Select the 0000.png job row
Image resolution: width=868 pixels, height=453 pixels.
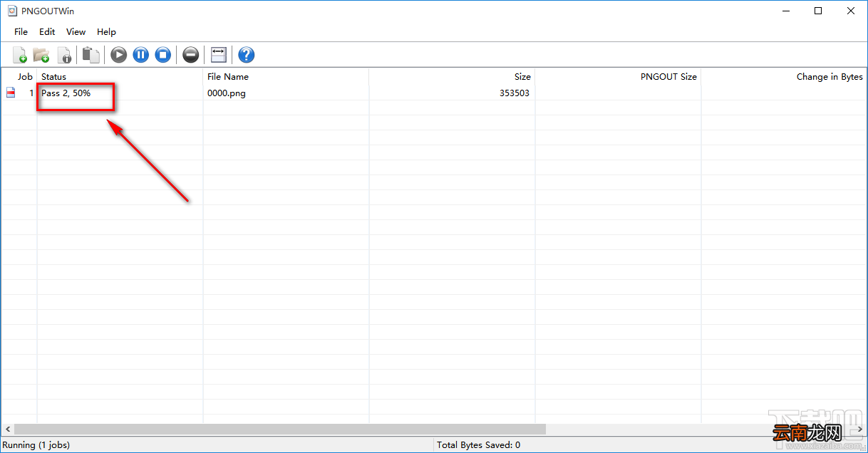[x=433, y=93]
